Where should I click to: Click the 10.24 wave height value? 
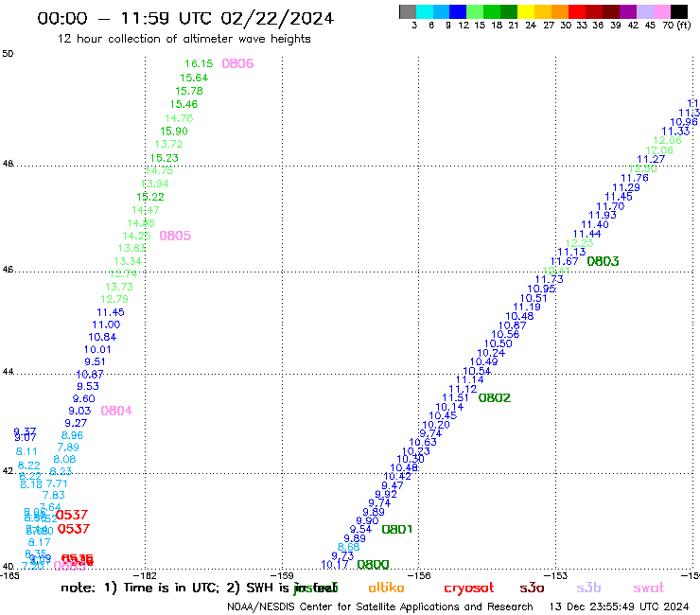coord(491,353)
